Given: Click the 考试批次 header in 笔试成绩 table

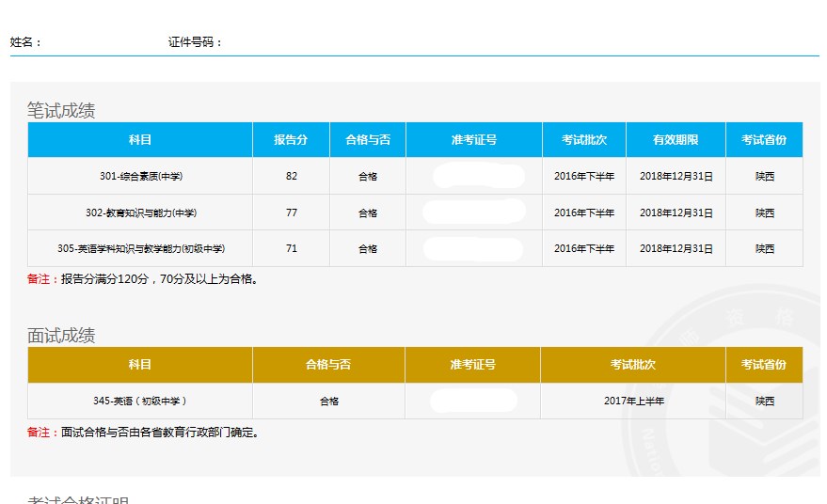Looking at the screenshot, I should [x=584, y=140].
